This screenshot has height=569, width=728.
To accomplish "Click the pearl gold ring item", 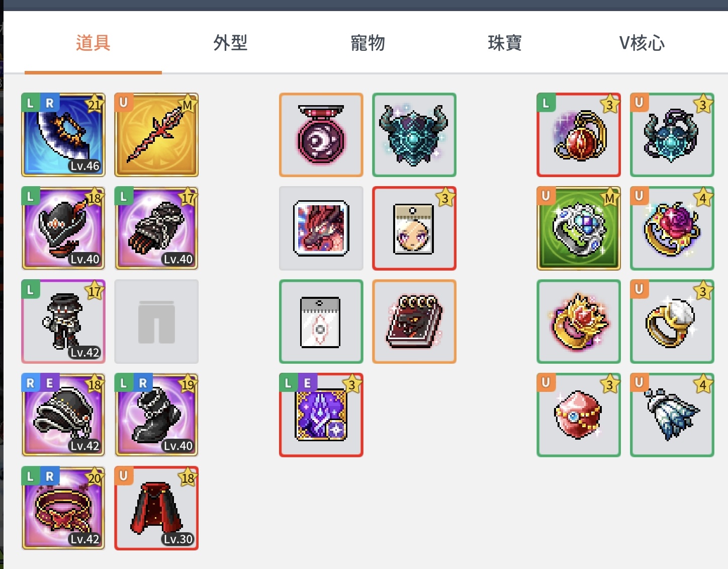I will click(672, 321).
